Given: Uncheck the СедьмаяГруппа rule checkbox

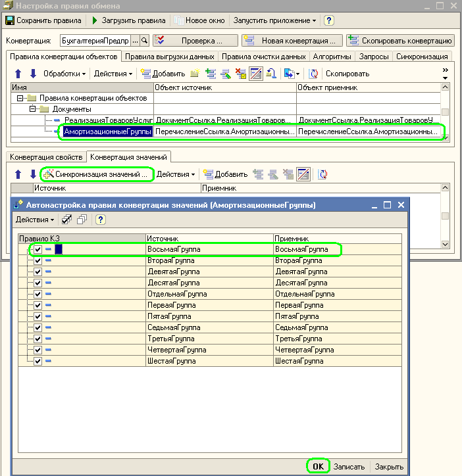Looking at the screenshot, I should coord(38,327).
